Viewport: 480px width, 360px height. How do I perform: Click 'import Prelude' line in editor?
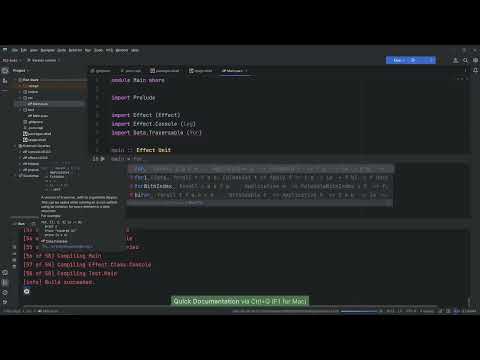(x=133, y=98)
